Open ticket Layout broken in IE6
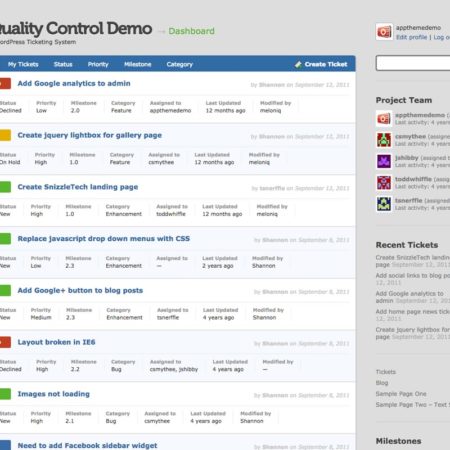Viewport: 450px width, 450px height. click(x=56, y=342)
